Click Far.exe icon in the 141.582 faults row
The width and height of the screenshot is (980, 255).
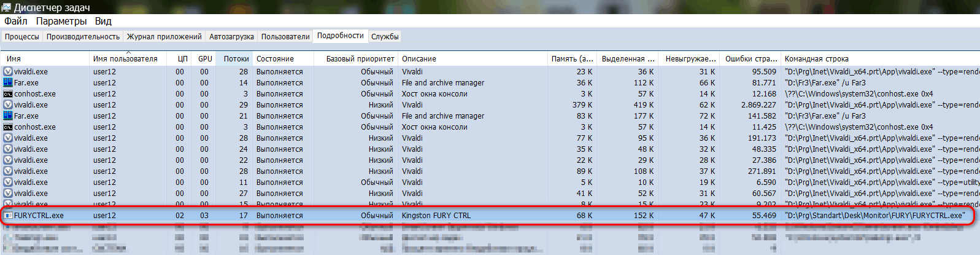tap(8, 116)
